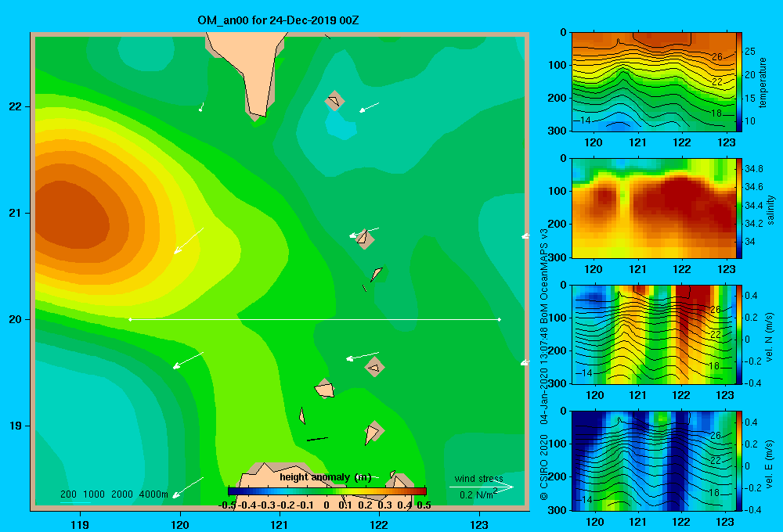783x532 pixels.
Task: Select the vel. E color scale bar
Action: [739, 461]
